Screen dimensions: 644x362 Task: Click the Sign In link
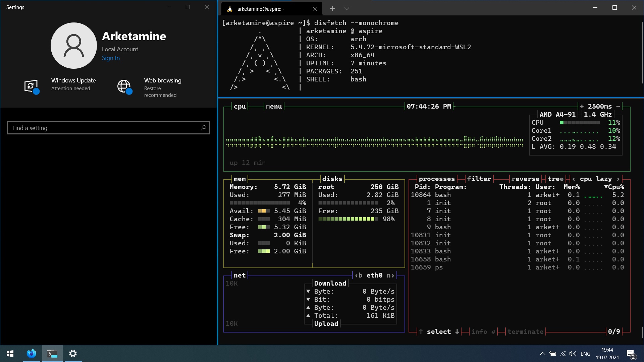point(111,58)
